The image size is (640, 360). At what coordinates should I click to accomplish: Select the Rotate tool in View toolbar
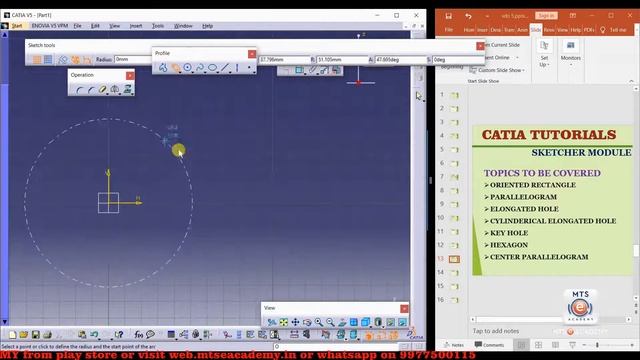point(307,322)
